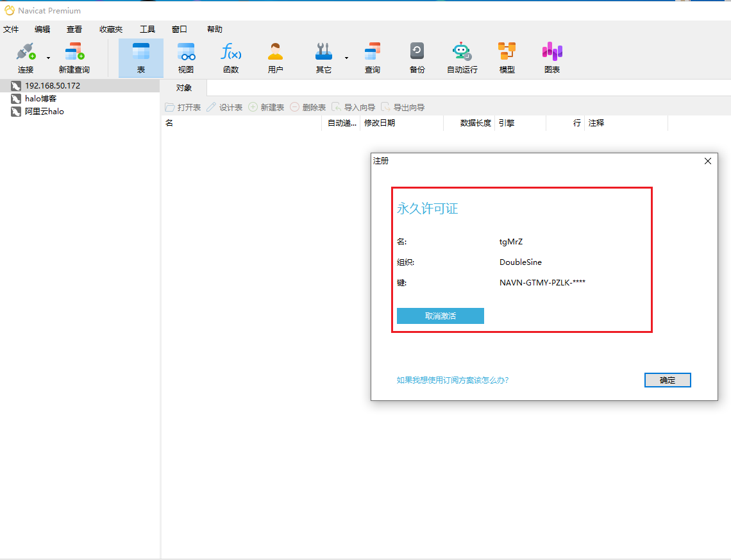
Task: Click Delete Table (删除表) button
Action: 308,107
